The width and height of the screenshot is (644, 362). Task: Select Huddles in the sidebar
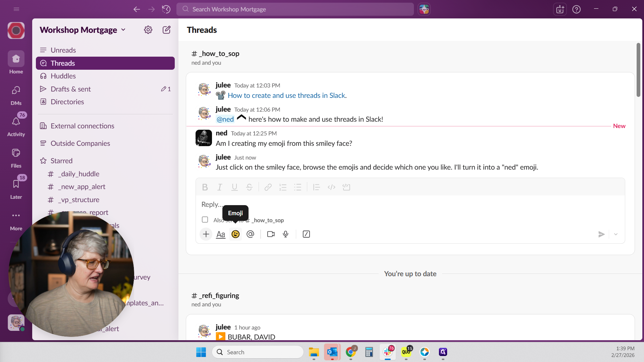(x=63, y=76)
